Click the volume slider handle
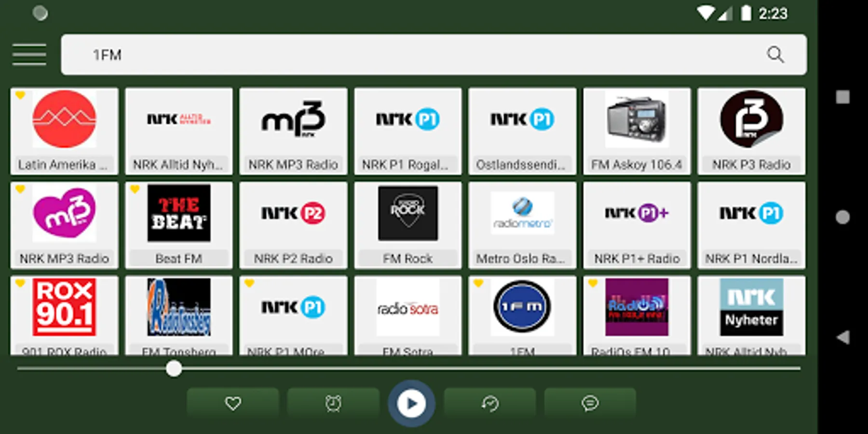The width and height of the screenshot is (868, 434). click(174, 369)
